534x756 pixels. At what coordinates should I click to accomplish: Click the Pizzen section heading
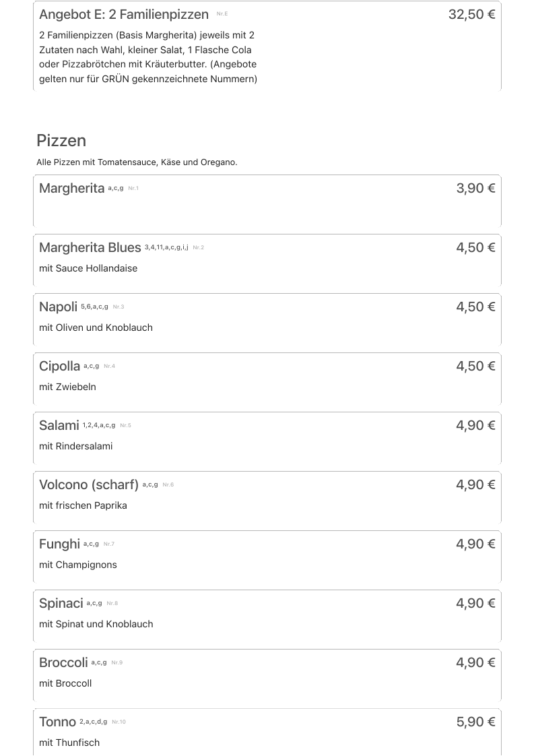coord(61,141)
